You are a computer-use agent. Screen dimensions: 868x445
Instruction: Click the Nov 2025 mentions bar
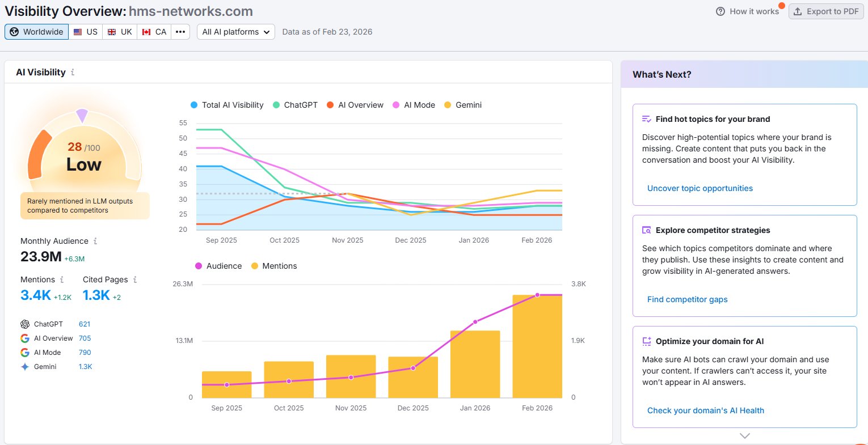point(351,376)
